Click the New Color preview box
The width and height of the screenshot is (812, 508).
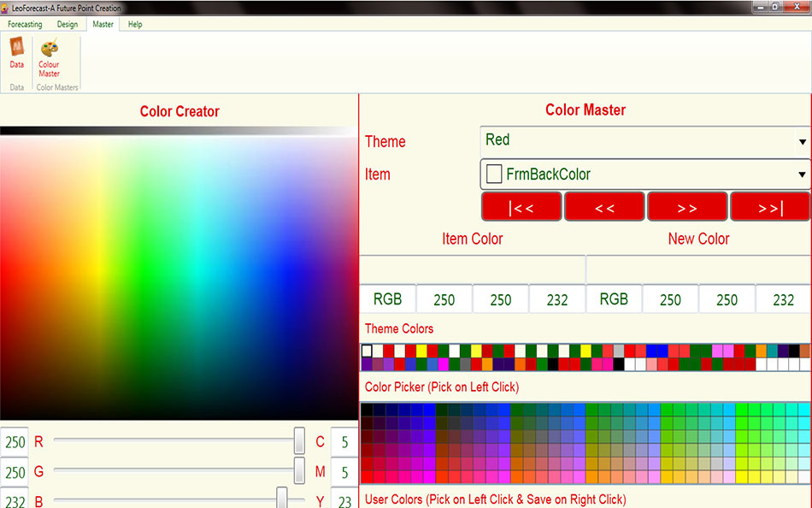698,269
